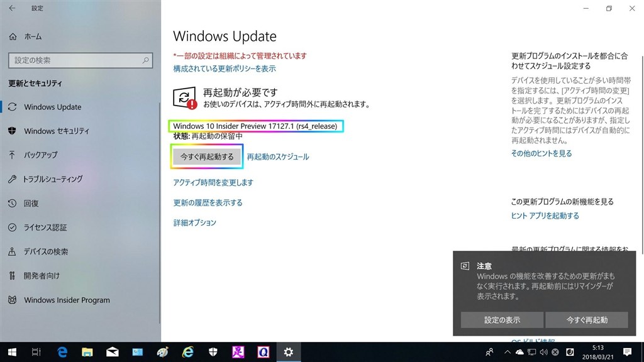Viewport: 644px width, 362px height.
Task: Click 今すぐ再起動 in notification
Action: pos(587,320)
